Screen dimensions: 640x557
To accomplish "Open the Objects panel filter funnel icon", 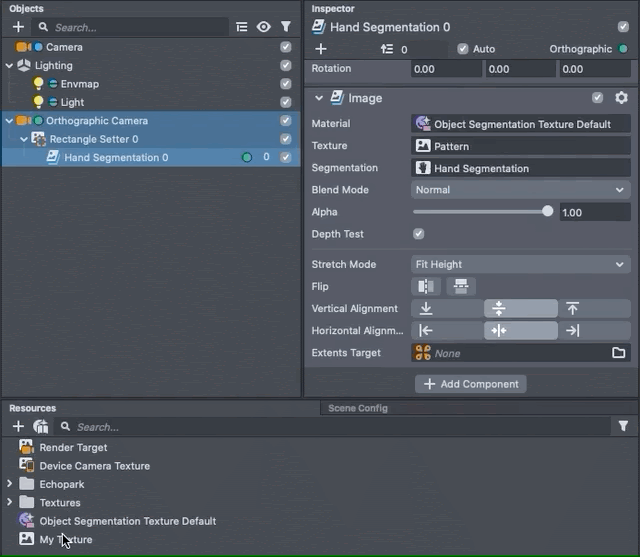I will [x=286, y=27].
